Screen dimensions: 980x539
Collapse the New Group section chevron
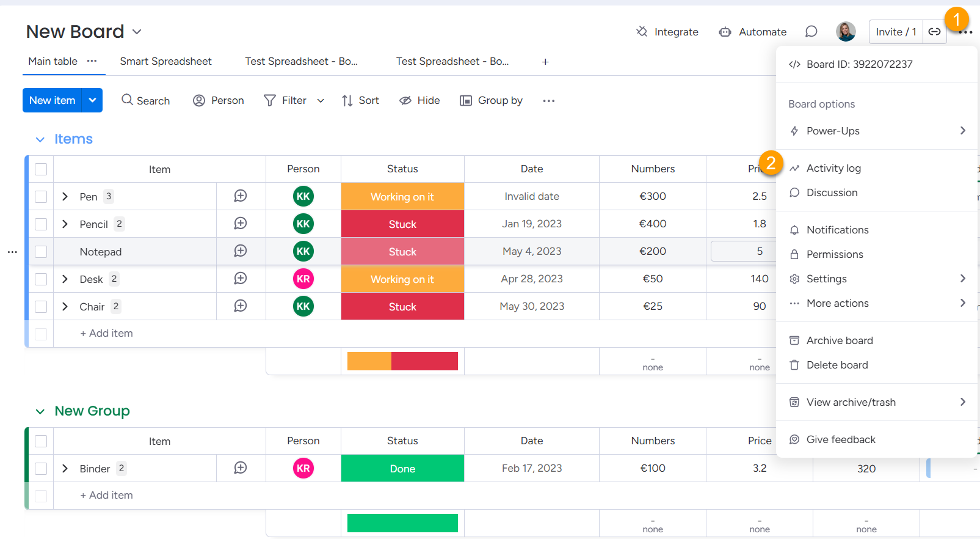point(40,411)
